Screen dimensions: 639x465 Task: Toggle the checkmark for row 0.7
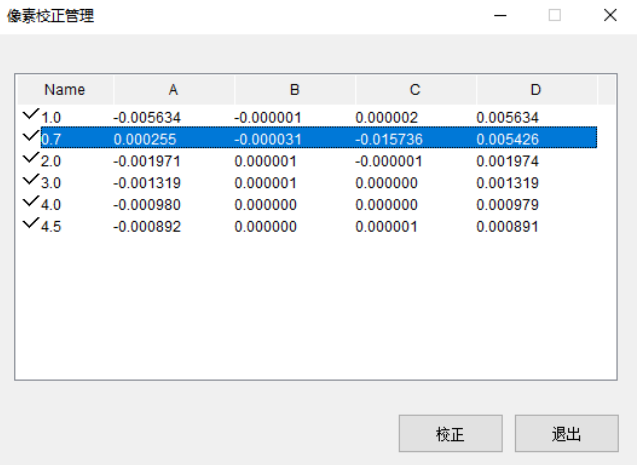pos(30,138)
